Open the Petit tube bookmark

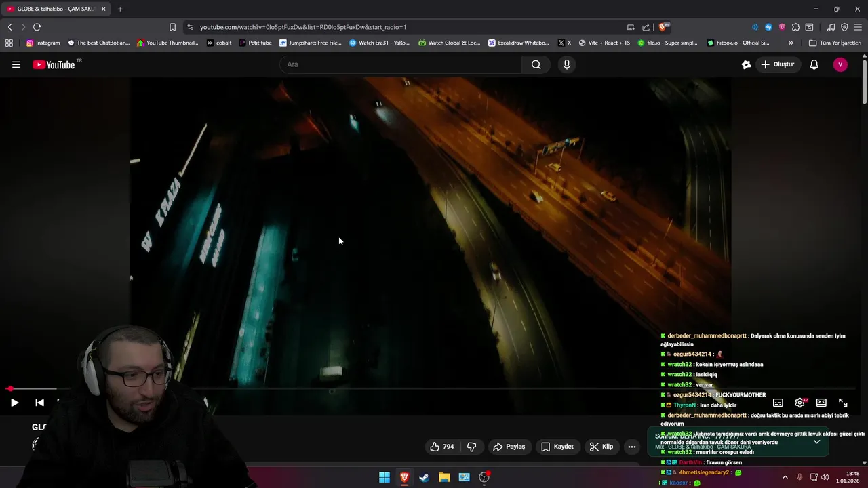[255, 43]
